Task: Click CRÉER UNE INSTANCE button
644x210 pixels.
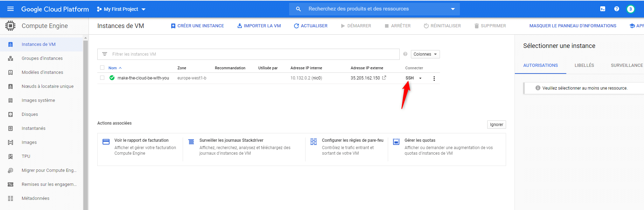Action: [197, 26]
